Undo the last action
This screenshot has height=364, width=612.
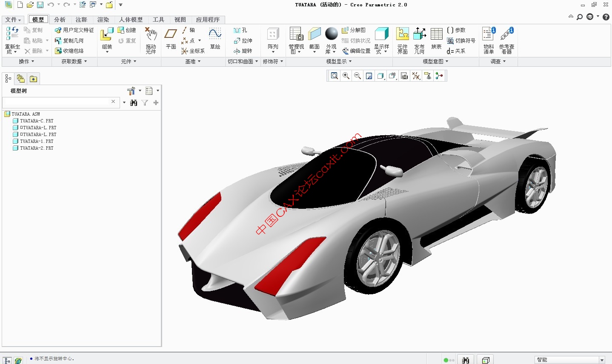tap(51, 5)
